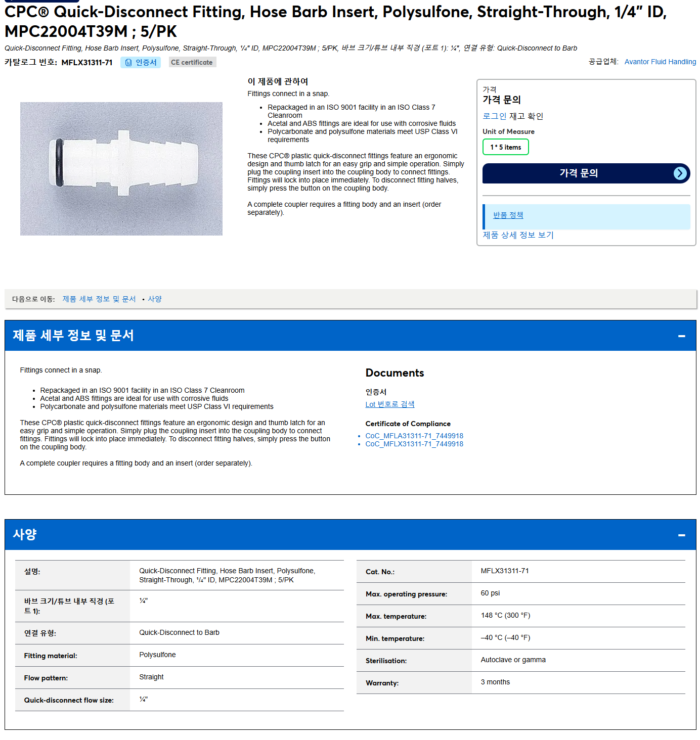Open the 반품 정책 link

tap(508, 215)
